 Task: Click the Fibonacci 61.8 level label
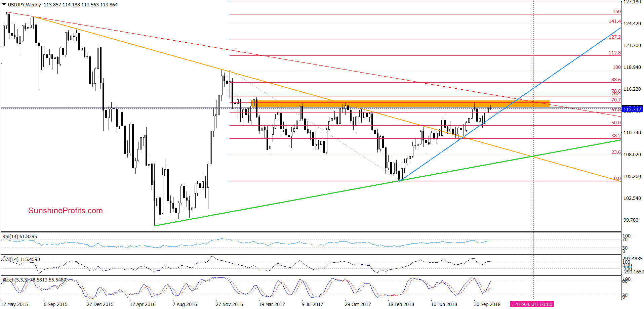(616, 109)
